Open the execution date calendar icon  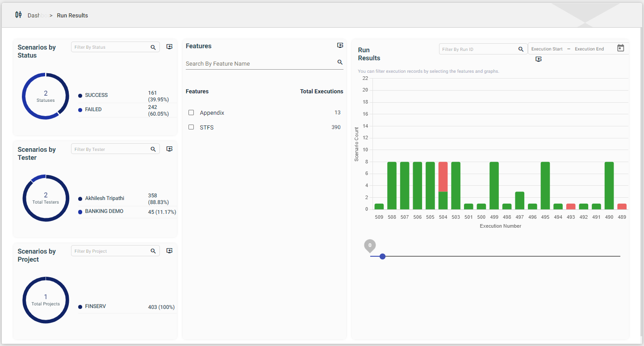[620, 48]
